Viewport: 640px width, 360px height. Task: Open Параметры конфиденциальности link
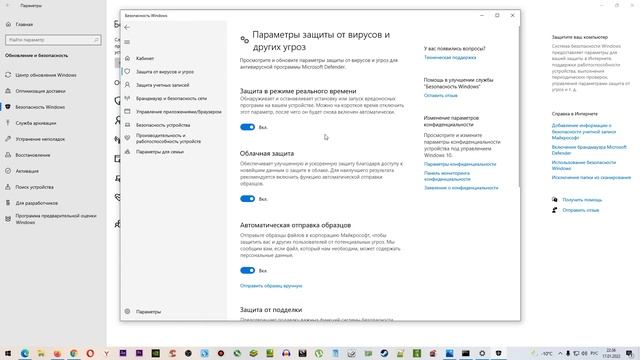coord(460,164)
